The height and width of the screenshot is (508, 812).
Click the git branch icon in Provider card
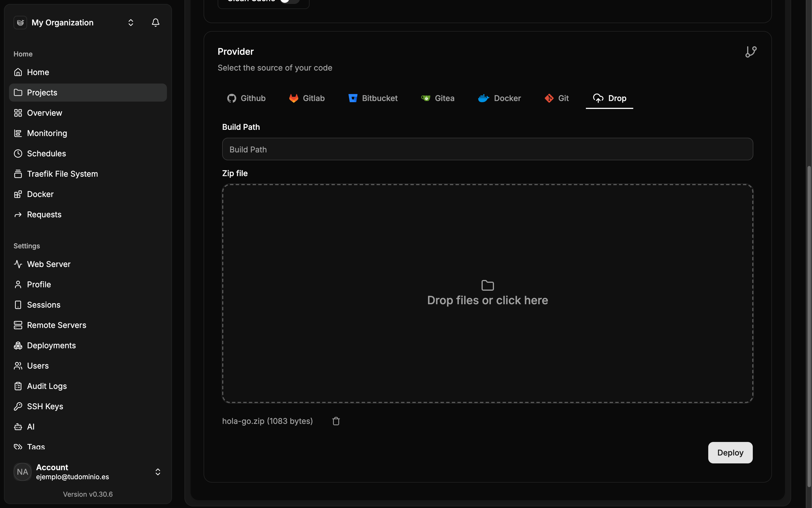pos(751,52)
